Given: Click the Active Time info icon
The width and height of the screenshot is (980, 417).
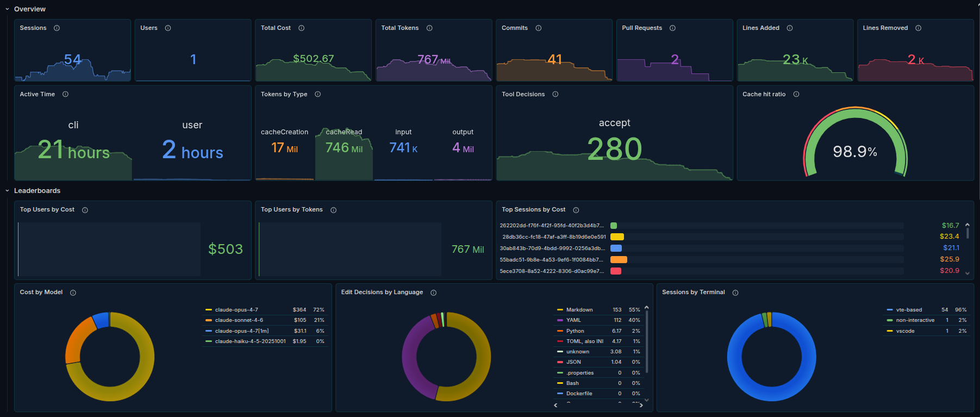Looking at the screenshot, I should (x=65, y=95).
